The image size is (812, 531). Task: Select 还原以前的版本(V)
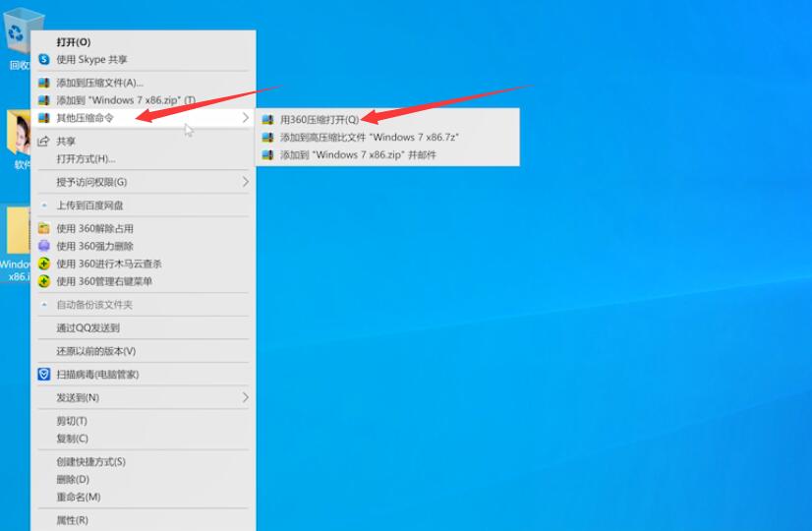(143, 351)
